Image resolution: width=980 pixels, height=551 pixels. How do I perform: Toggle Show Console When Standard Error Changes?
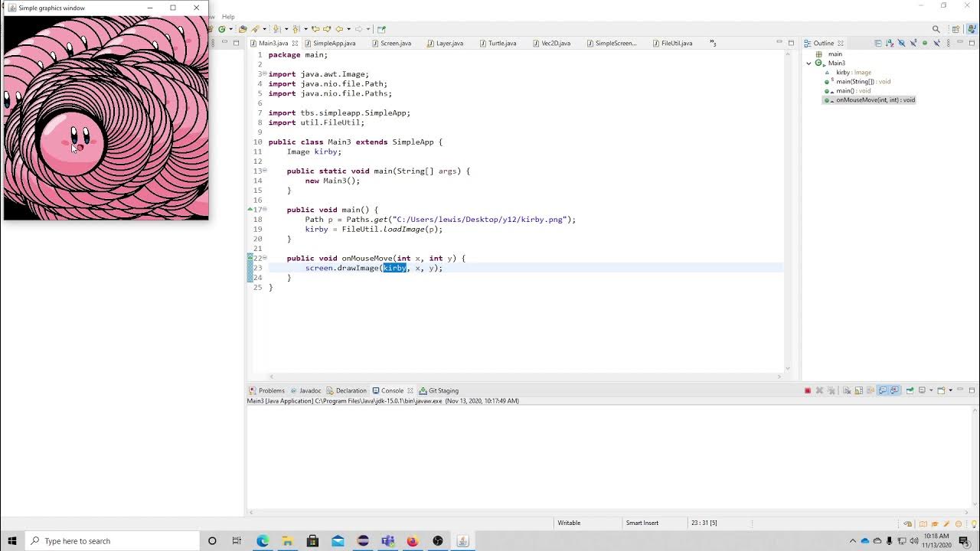point(894,390)
